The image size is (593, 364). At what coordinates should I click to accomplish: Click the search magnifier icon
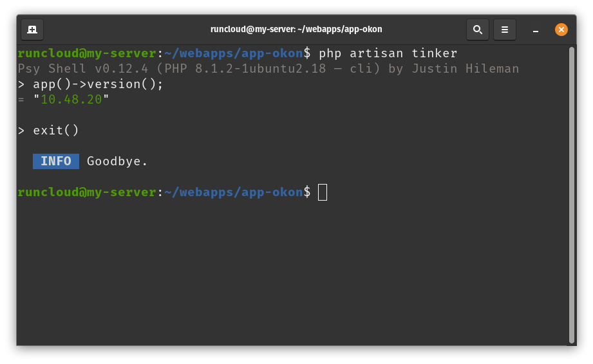tap(478, 30)
